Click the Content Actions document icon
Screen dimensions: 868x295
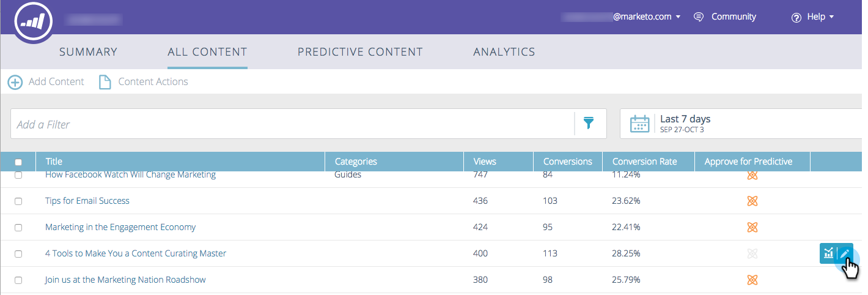click(105, 82)
